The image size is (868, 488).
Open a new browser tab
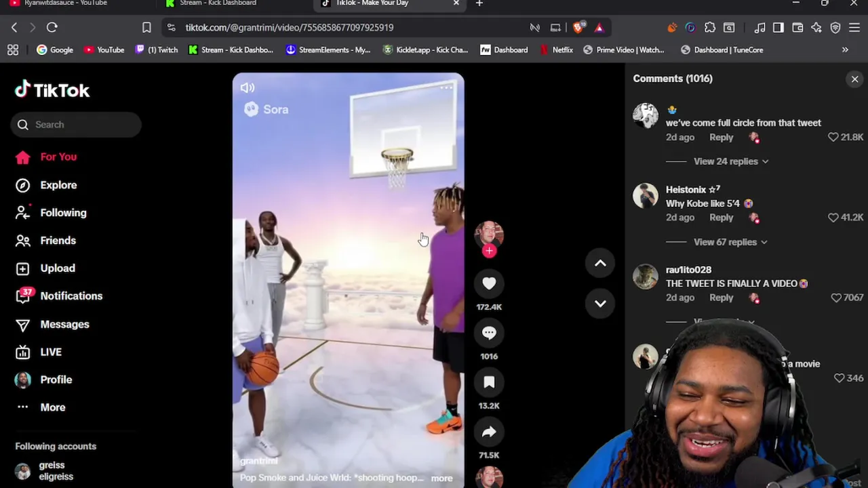click(x=479, y=3)
